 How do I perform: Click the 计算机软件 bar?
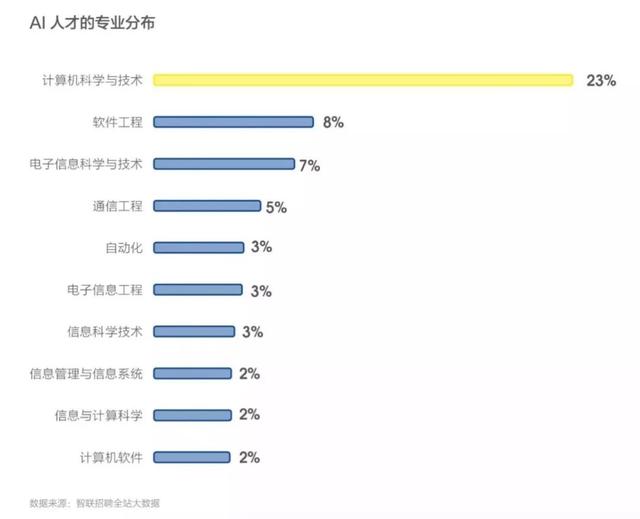(192, 457)
